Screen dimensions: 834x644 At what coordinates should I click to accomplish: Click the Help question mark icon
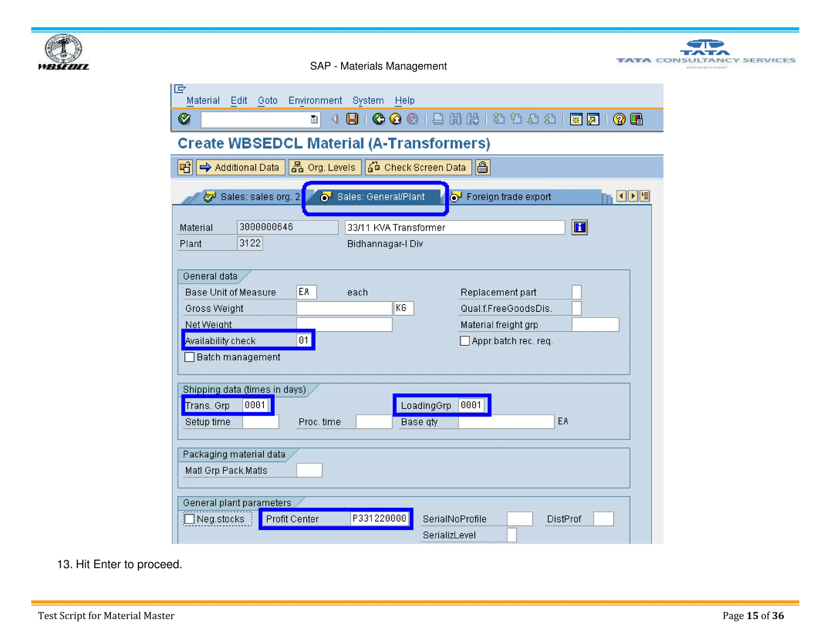click(x=619, y=119)
